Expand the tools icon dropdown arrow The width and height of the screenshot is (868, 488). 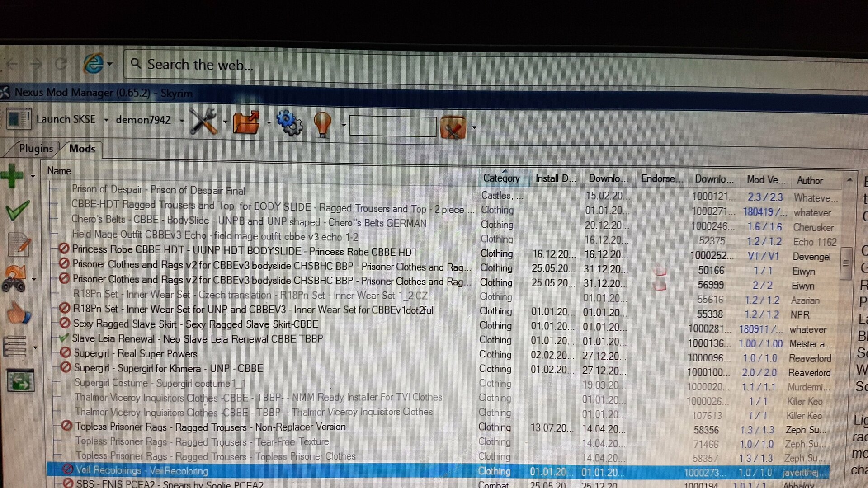point(225,122)
